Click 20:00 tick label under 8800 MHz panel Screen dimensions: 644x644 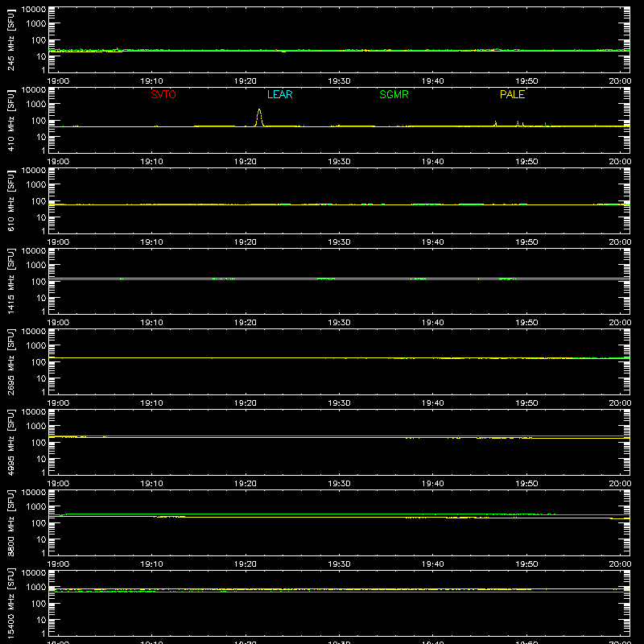620,564
